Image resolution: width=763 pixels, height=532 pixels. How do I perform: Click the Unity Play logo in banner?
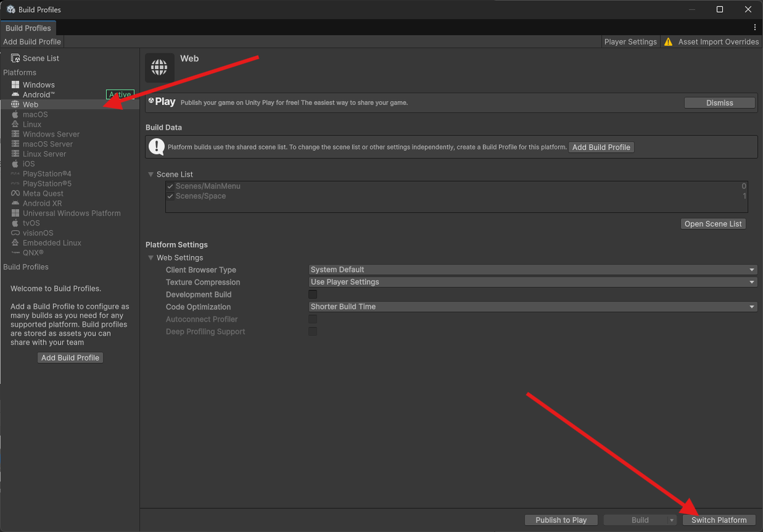(x=162, y=102)
